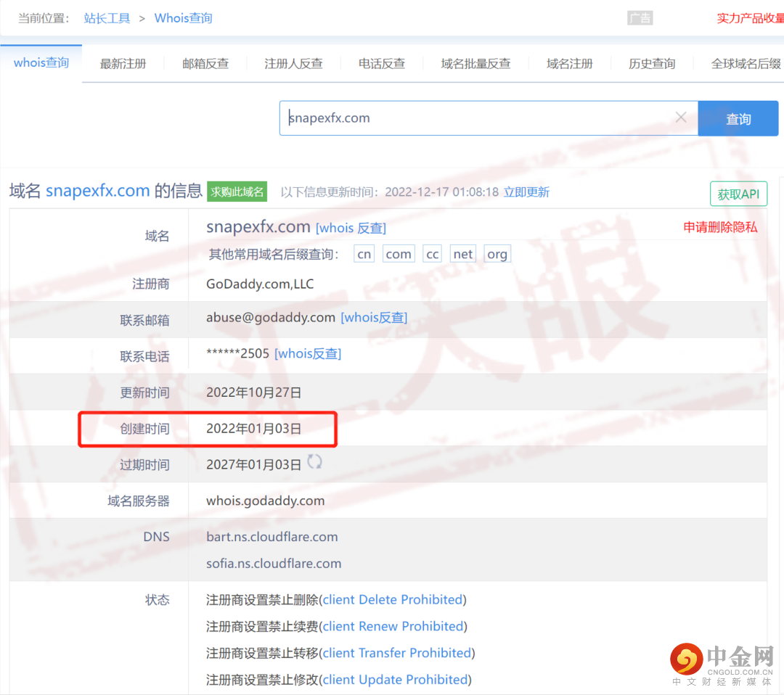Image resolution: width=784 pixels, height=695 pixels.
Task: Follow the Whois查询 breadcrumb link
Action: click(184, 18)
